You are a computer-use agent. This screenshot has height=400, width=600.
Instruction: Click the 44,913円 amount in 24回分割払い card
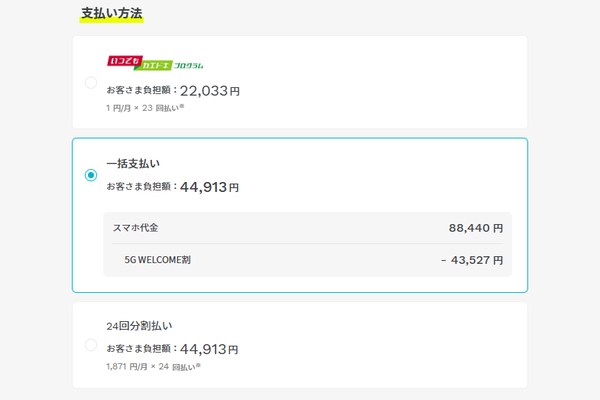[x=209, y=349]
